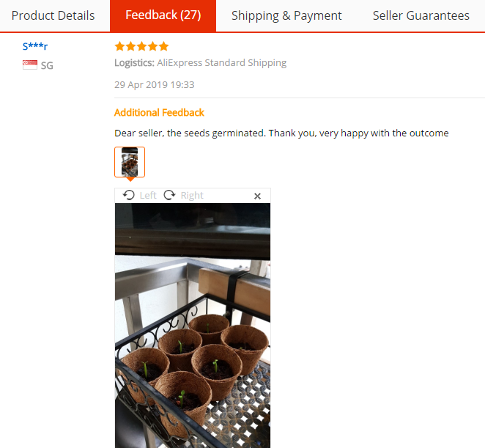
Task: Click the review date 29 Apr 2019
Action: (x=154, y=84)
